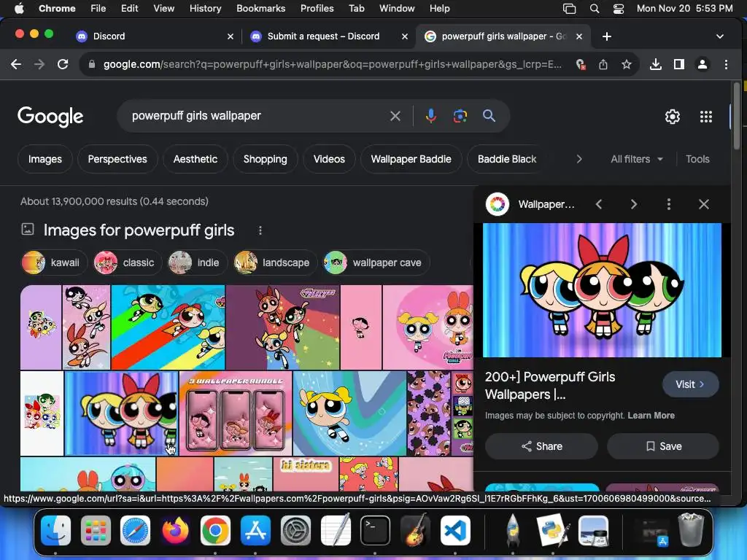Open new tab with plus button
747x560 pixels.
[606, 36]
